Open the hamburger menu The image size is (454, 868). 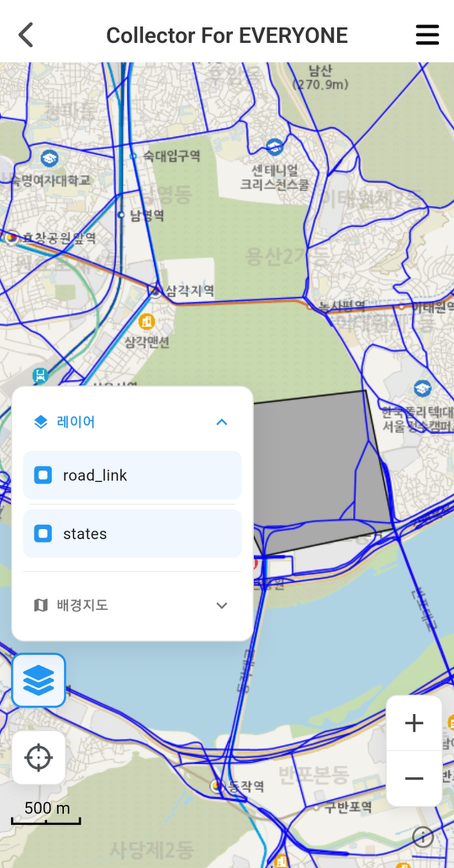pos(428,34)
